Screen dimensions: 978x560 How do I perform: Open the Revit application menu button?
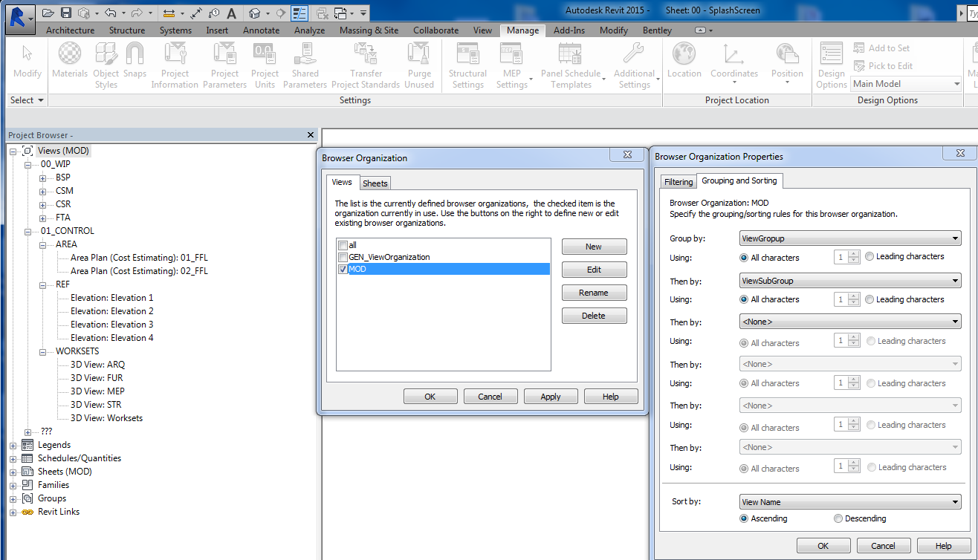(19, 18)
